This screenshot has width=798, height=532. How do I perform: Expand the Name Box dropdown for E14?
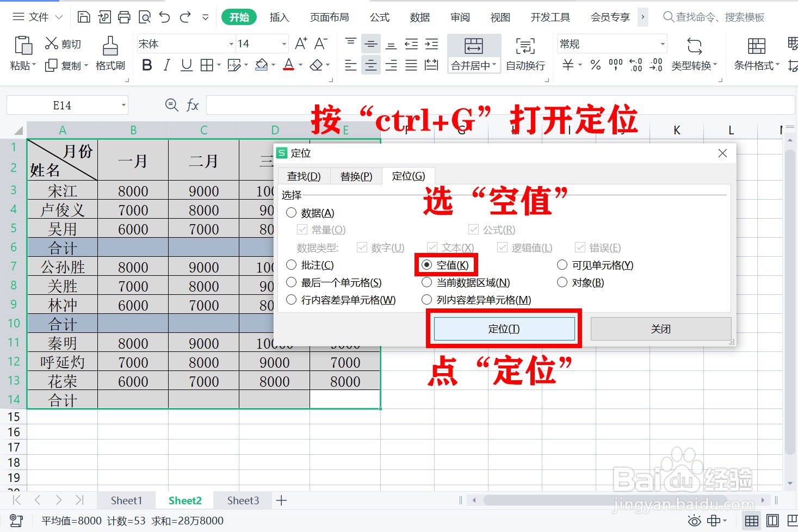(x=123, y=105)
